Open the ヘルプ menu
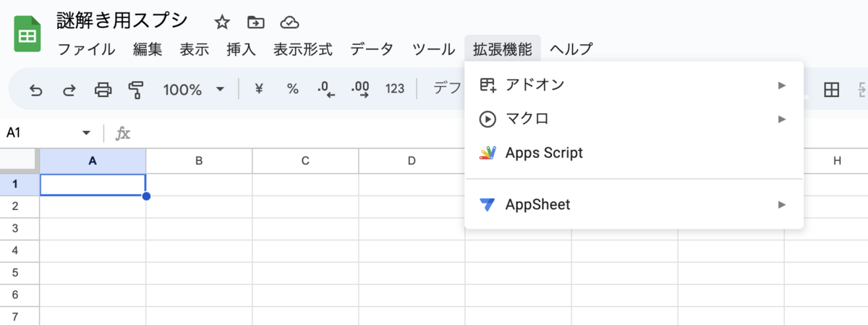This screenshot has height=325, width=868. click(571, 49)
